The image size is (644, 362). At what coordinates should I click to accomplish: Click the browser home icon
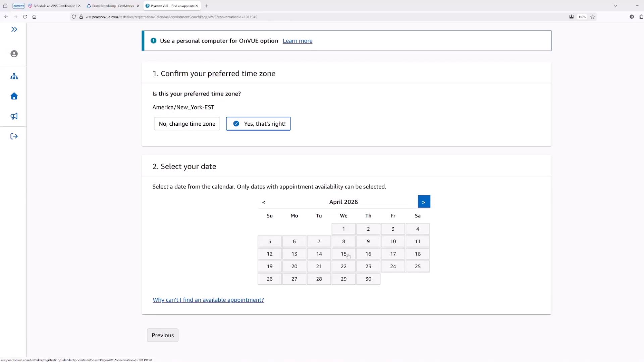[x=34, y=17]
